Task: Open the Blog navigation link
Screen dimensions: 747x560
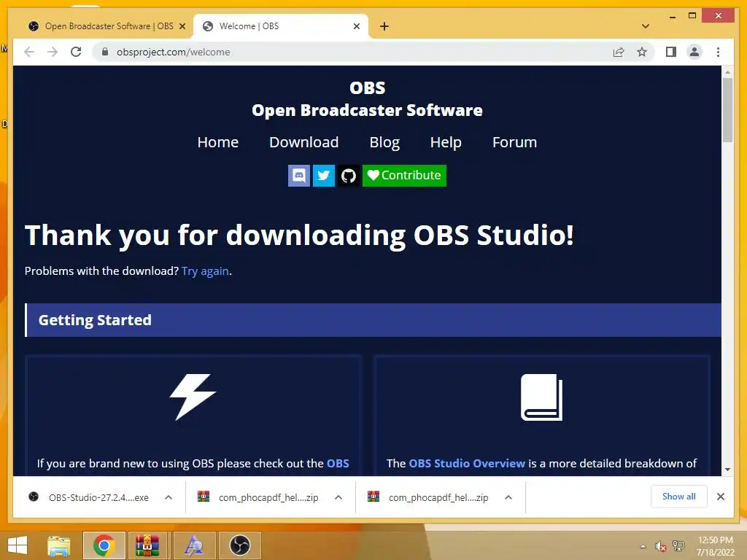Action: click(384, 142)
